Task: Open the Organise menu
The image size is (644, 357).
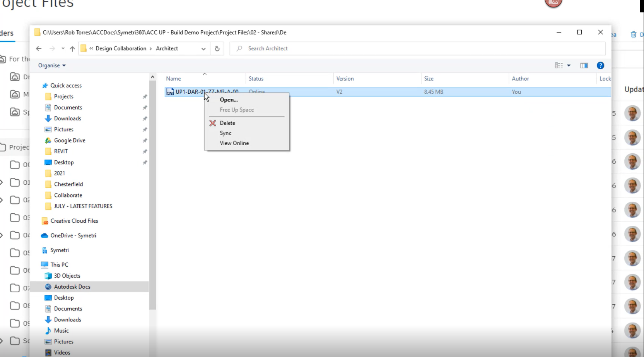Action: (52, 65)
